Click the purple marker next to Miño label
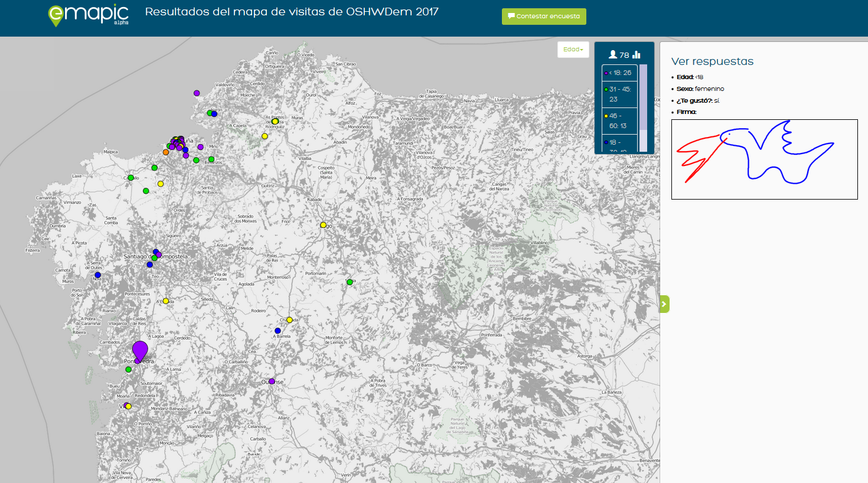 pyautogui.click(x=201, y=147)
